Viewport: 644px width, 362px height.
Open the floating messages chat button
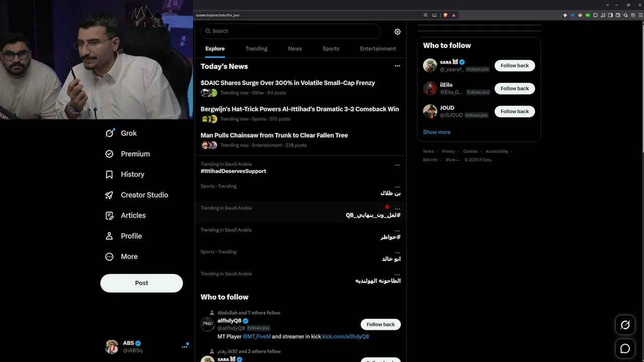[625, 348]
